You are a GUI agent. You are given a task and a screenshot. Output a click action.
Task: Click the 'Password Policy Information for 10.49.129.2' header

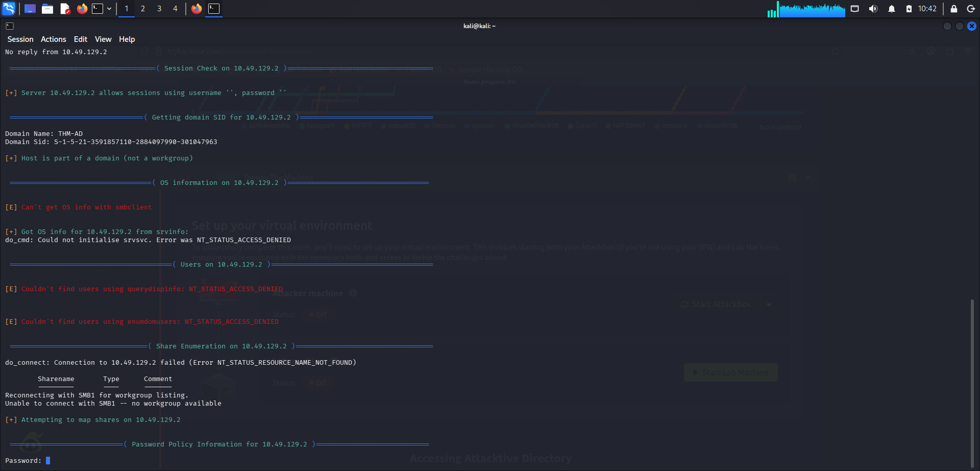pos(219,444)
